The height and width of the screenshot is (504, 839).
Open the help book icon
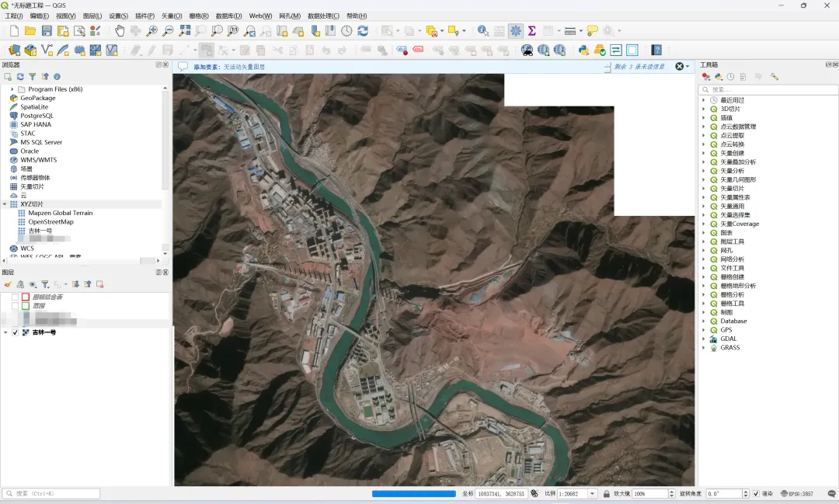pos(656,50)
